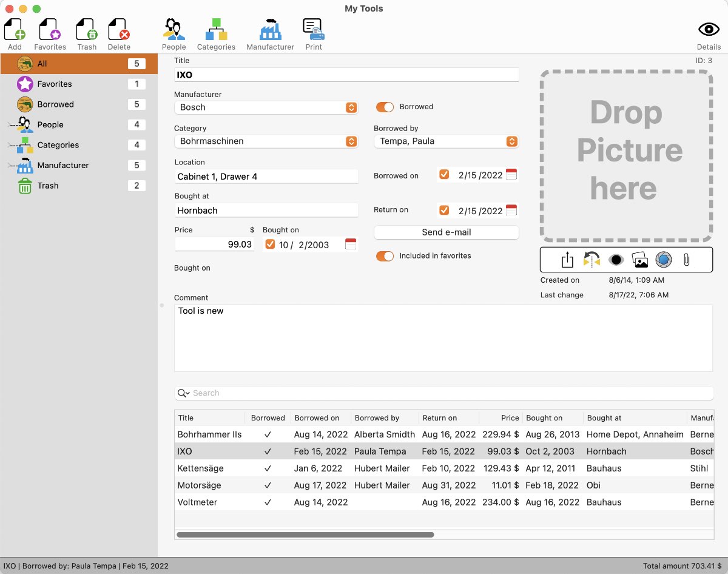Click the Bought at field
Image resolution: width=728 pixels, height=574 pixels.
(266, 211)
